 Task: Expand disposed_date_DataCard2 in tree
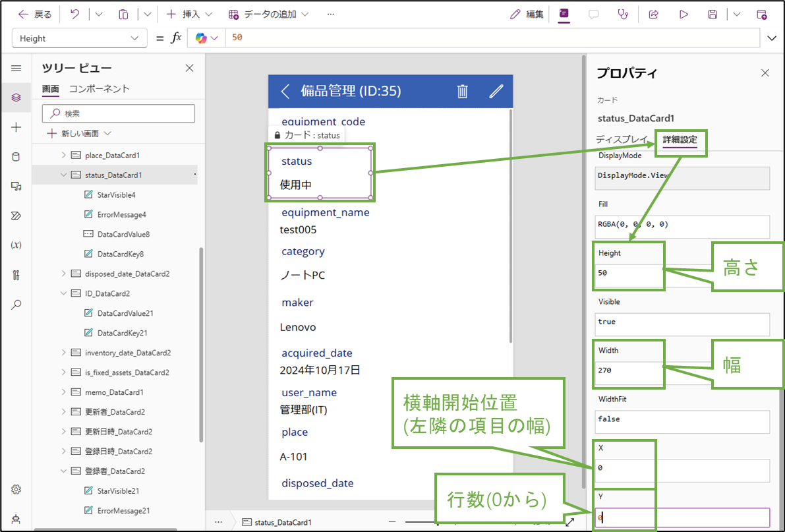(x=63, y=274)
